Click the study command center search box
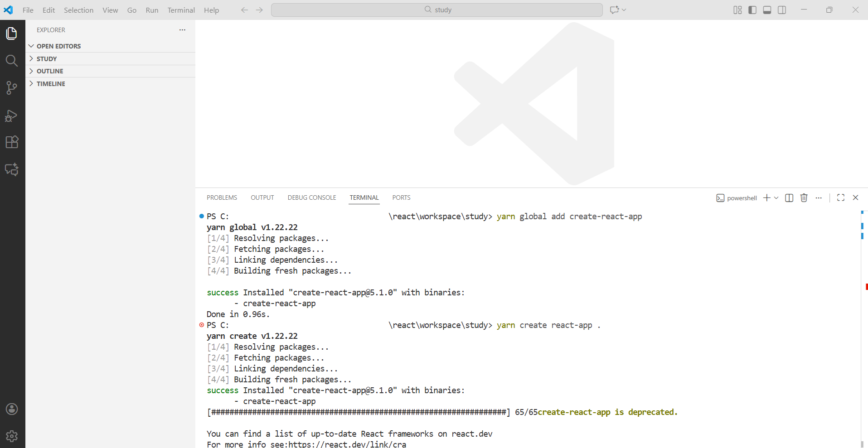 click(437, 10)
